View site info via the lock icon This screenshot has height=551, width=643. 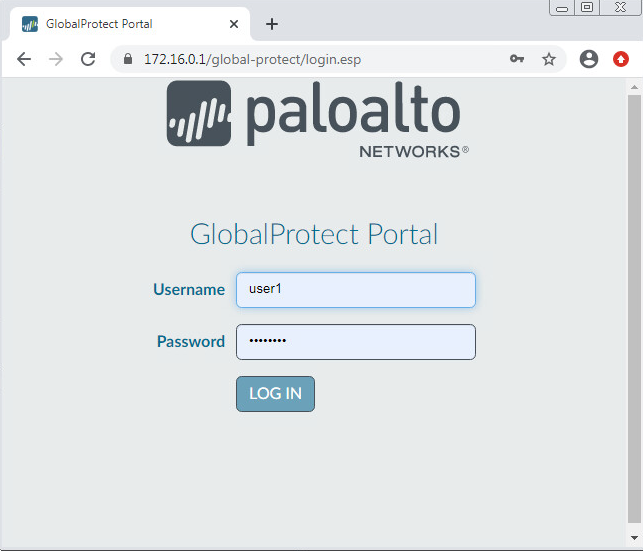click(x=128, y=59)
